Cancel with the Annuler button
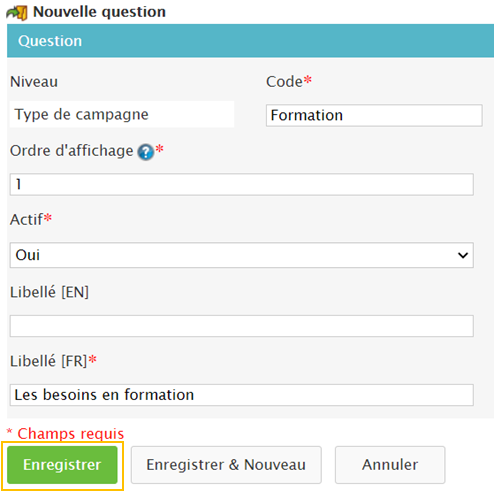 pyautogui.click(x=390, y=465)
